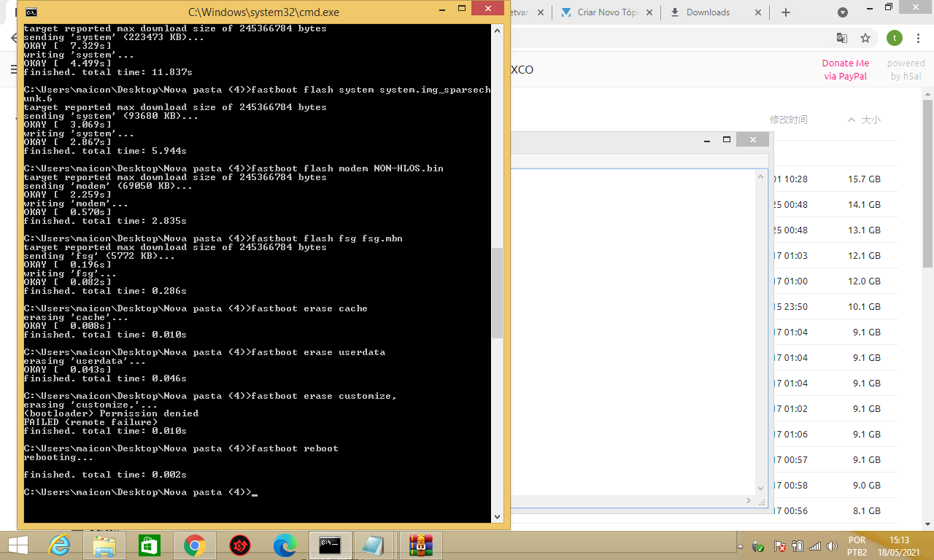This screenshot has height=560, width=934.
Task: Click the 'fastboot flash fsg fsg.mbn' line
Action: point(213,238)
